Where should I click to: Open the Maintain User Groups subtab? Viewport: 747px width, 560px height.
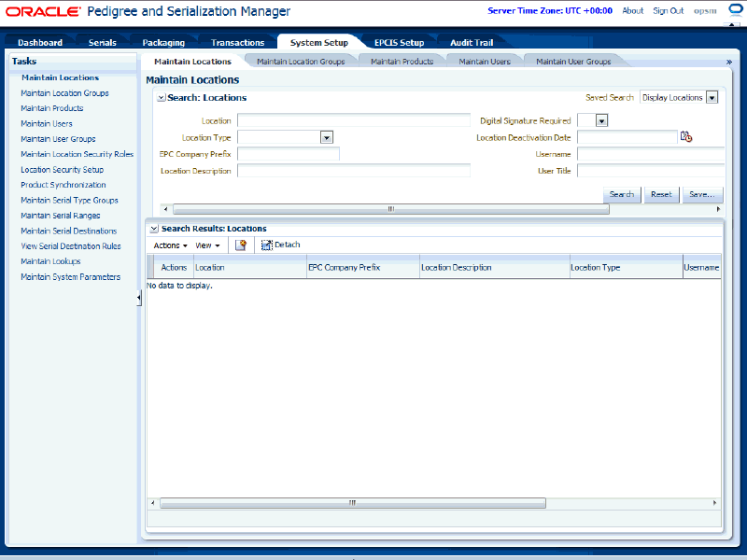pos(573,62)
